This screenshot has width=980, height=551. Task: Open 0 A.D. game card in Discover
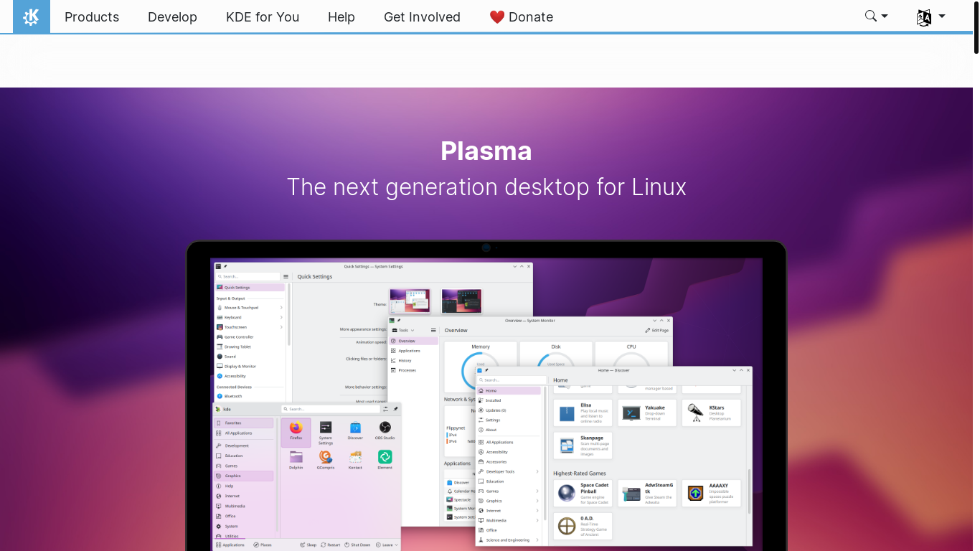point(583,525)
